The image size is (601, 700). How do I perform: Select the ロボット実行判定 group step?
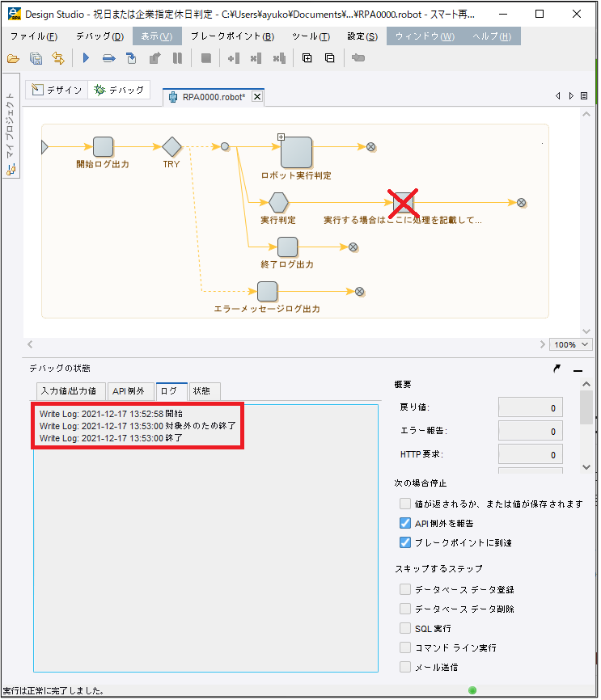(x=296, y=152)
